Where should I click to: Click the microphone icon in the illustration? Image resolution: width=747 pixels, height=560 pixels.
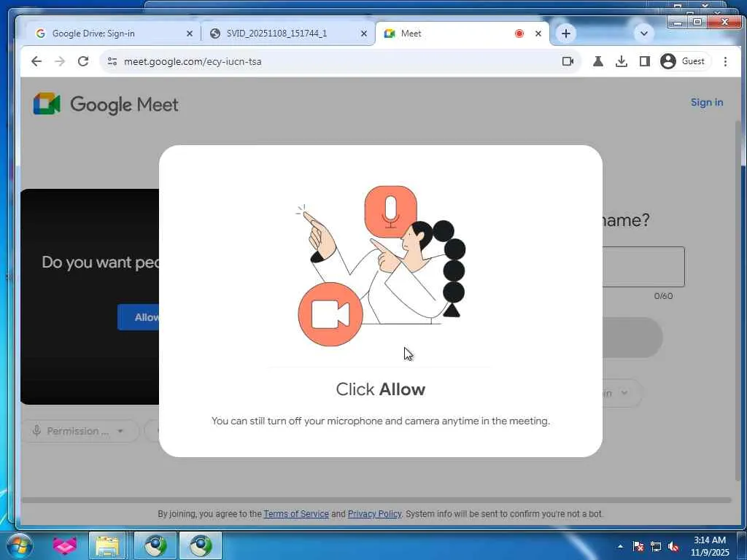coord(391,211)
